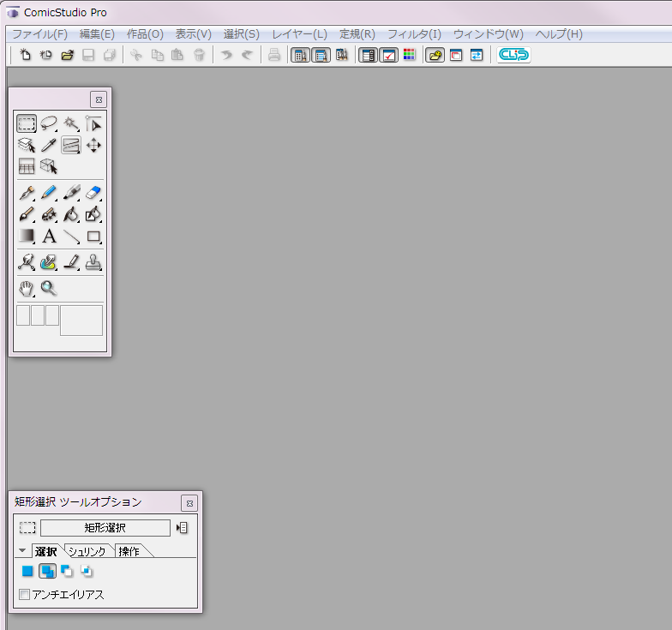
Task: Select new selection mode square
Action: tap(27, 571)
